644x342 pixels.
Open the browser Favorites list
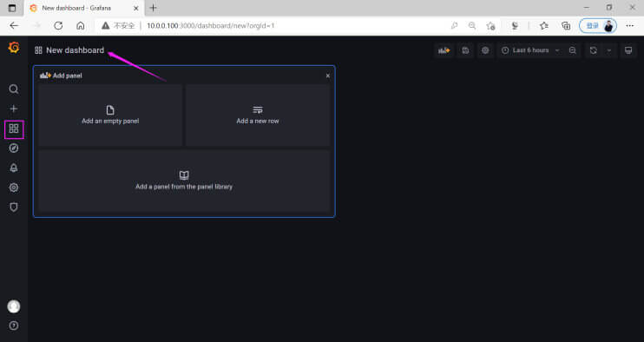click(544, 25)
